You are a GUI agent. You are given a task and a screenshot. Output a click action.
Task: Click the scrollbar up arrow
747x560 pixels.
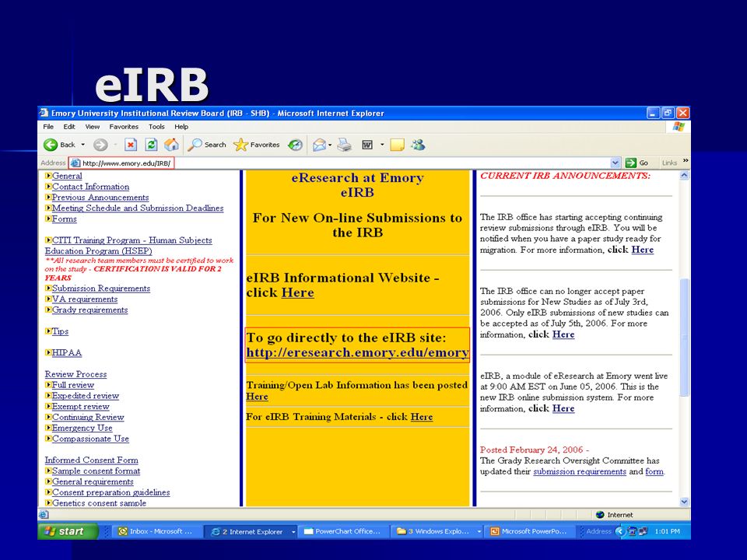[685, 175]
